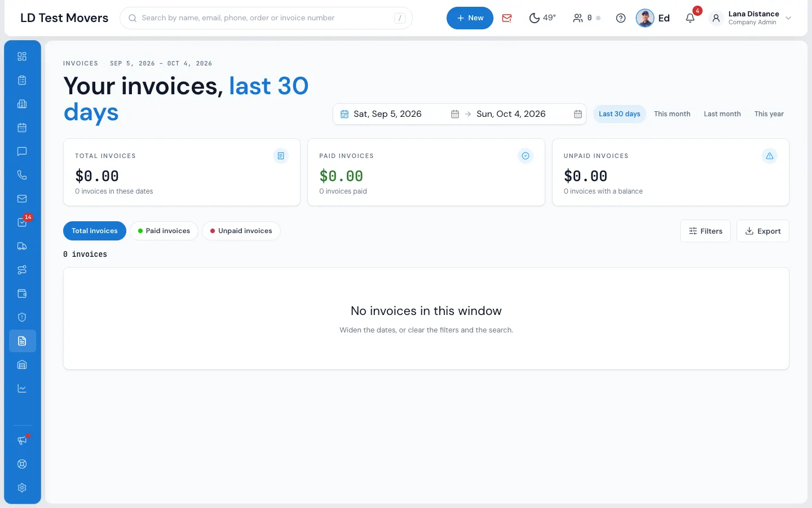Open the phone calls icon in sidebar
Screen dimensions: 812x508
[22, 175]
